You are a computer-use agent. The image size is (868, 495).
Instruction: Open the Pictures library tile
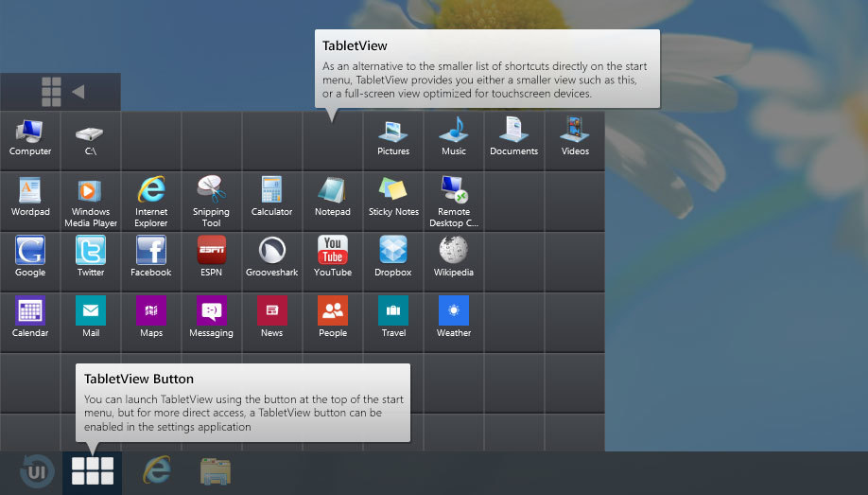(393, 141)
